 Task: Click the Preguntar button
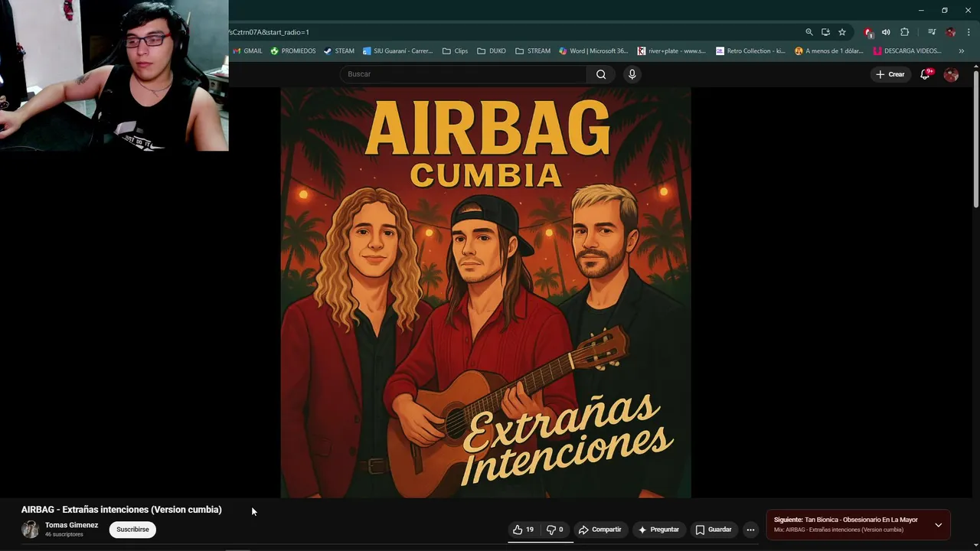658,530
